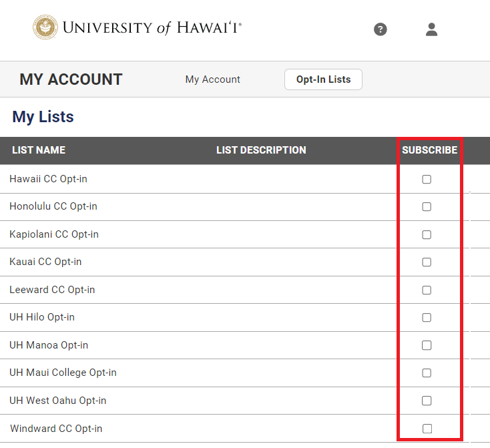The width and height of the screenshot is (490, 448).
Task: Select the Opt-In Lists tab
Action: (x=323, y=79)
